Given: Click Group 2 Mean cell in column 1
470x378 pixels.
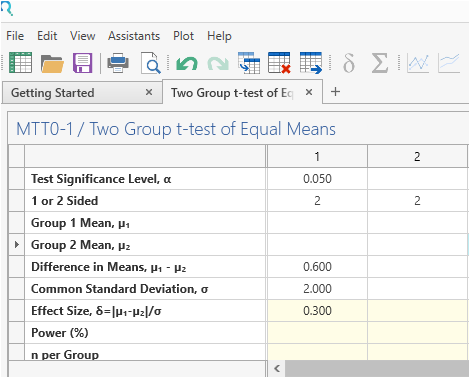Looking at the screenshot, I should 317,245.
